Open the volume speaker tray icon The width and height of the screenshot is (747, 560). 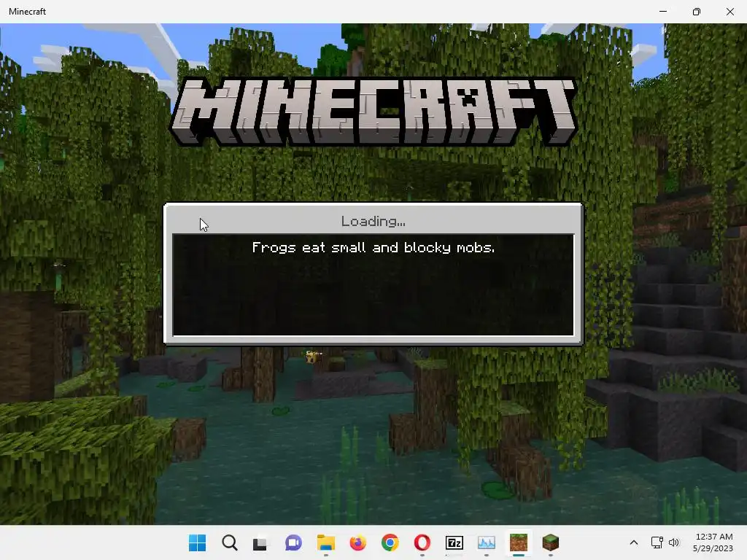click(673, 542)
